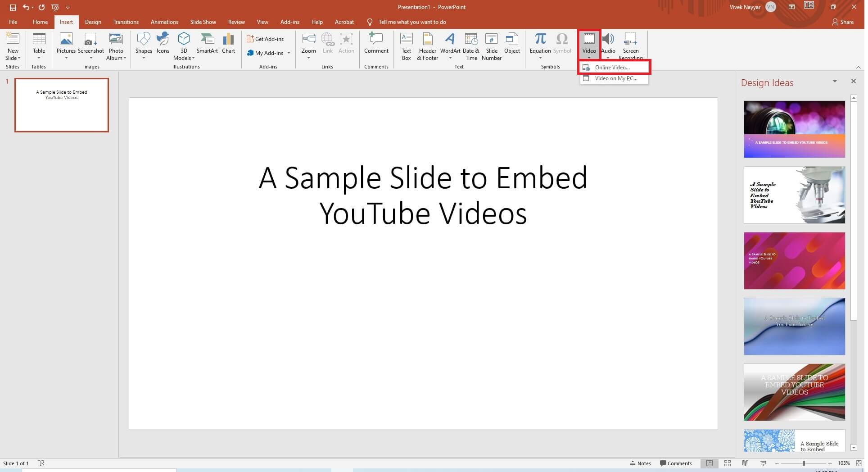Image resolution: width=868 pixels, height=472 pixels.
Task: Switch to the Slide Show tab
Action: click(x=203, y=22)
